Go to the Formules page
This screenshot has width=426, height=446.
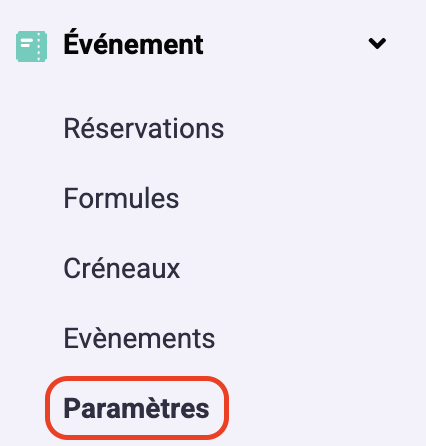[x=121, y=198]
